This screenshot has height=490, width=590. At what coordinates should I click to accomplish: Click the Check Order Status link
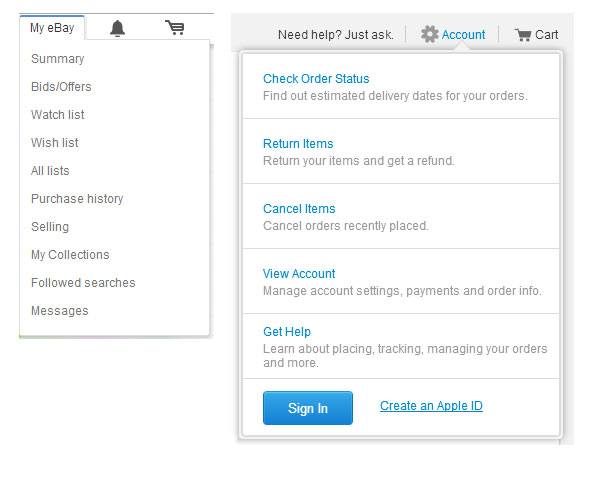[316, 79]
